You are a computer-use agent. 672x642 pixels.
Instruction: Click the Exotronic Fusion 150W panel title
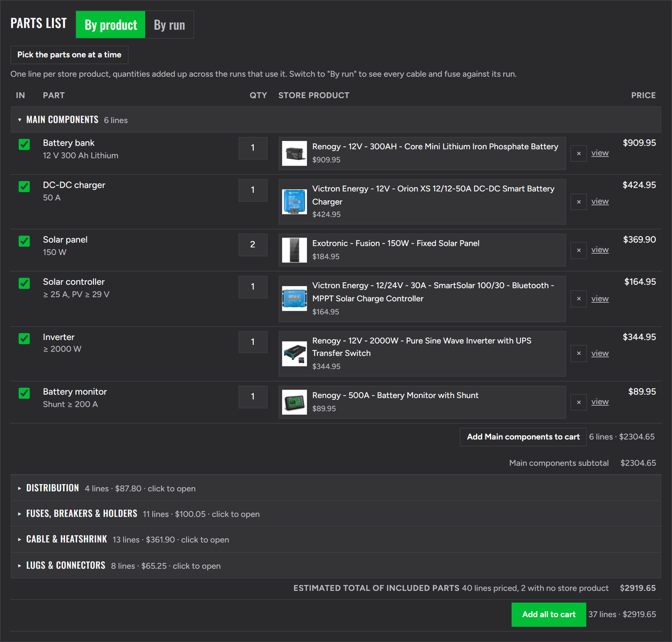[396, 243]
